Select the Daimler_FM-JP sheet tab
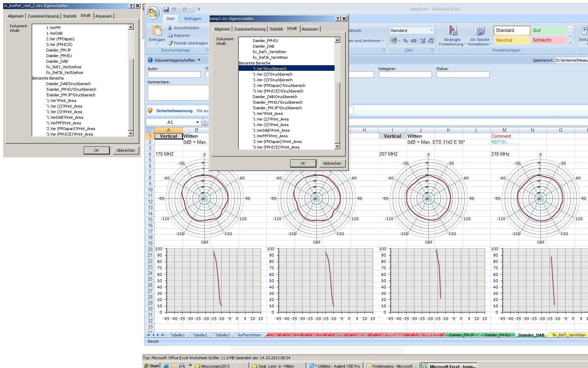 tap(461, 335)
